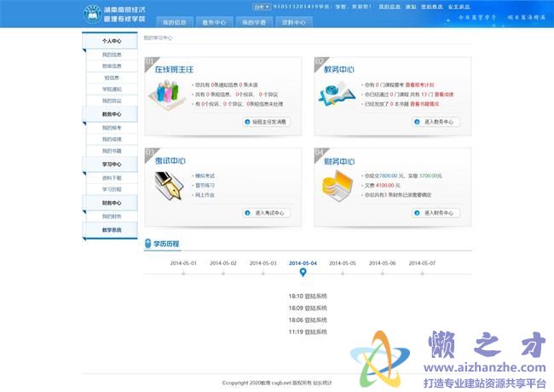Screen dimensions: 554x392
Task: Expand the 教学系统 sidebar section
Action: (110, 230)
